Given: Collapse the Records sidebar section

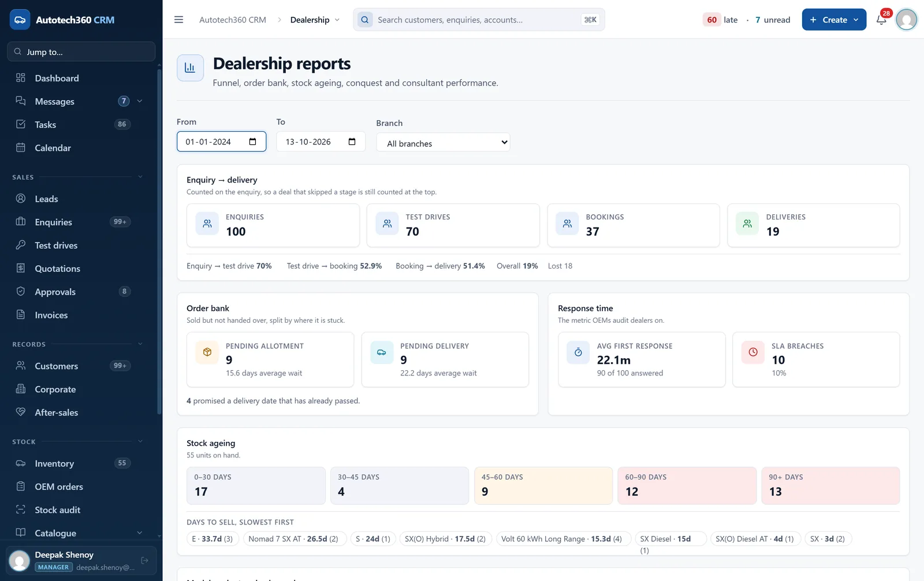Looking at the screenshot, I should (x=140, y=344).
